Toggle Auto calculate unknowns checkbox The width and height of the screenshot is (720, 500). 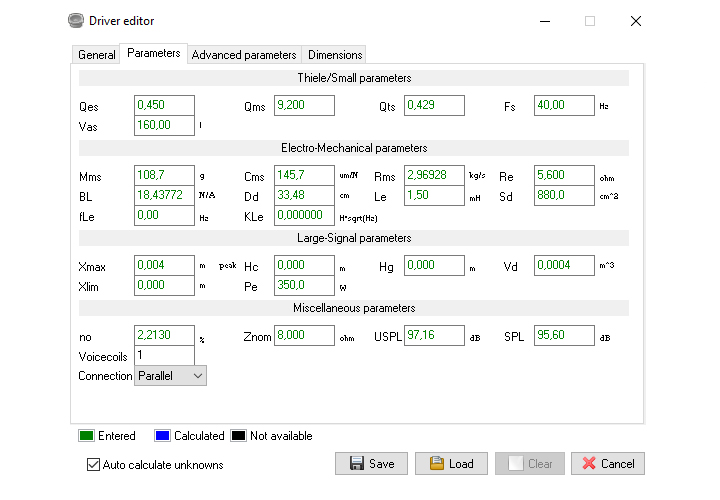pos(94,465)
